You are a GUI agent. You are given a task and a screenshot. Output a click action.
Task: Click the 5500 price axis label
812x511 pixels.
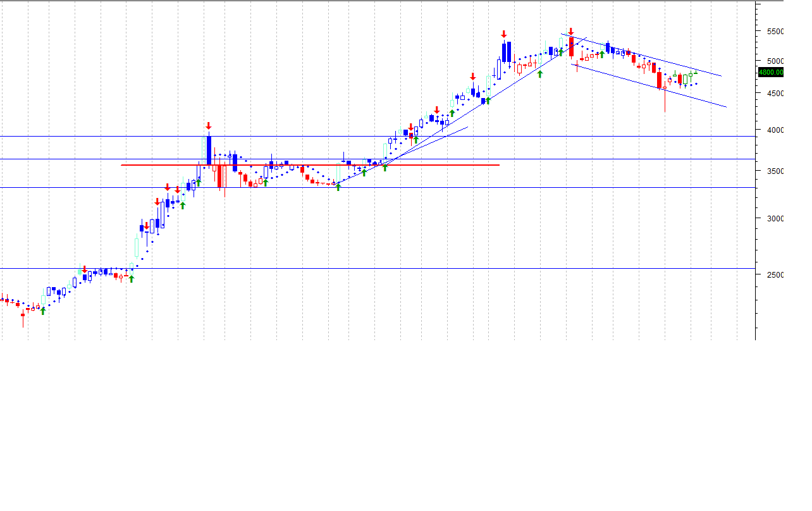pos(775,32)
